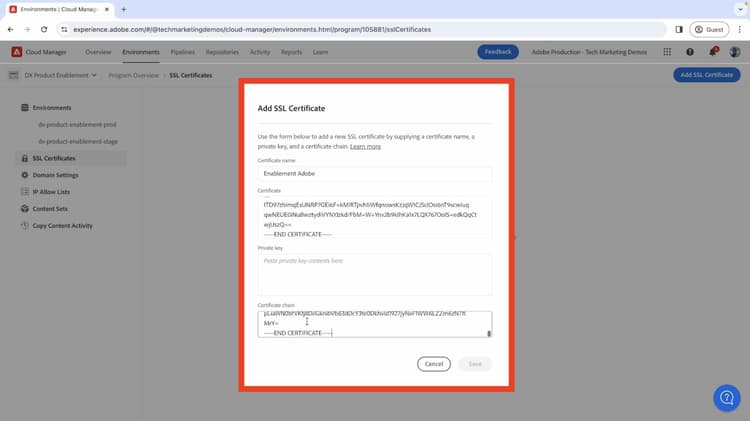Go to Program Overview breadcrumb
Image resolution: width=750 pixels, height=421 pixels.
tap(133, 76)
